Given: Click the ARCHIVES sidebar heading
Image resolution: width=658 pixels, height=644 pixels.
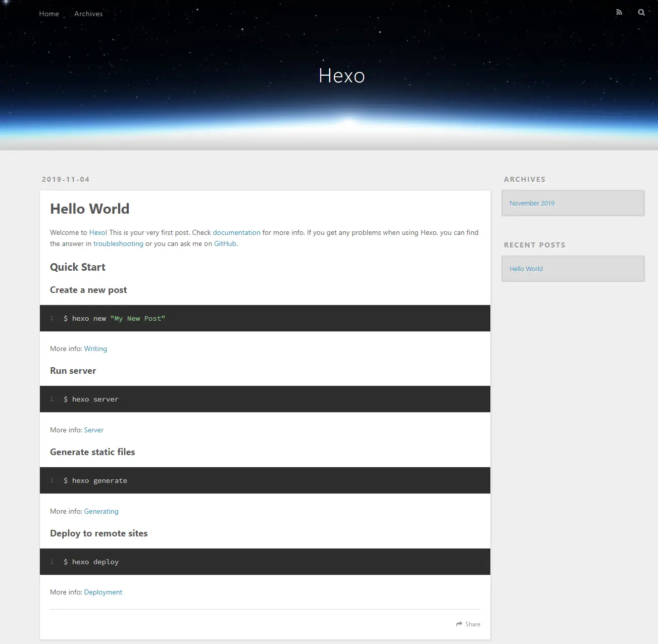Looking at the screenshot, I should pyautogui.click(x=525, y=179).
